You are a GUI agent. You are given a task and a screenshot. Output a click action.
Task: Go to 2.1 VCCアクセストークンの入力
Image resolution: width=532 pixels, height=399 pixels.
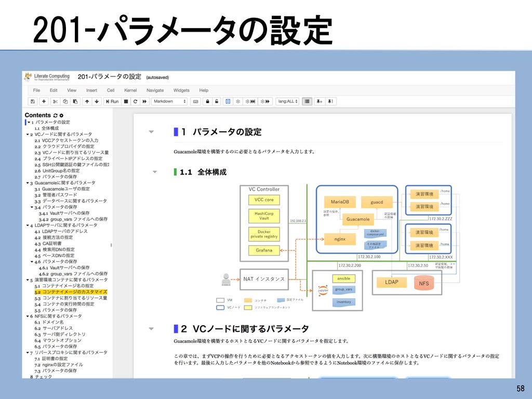(66, 140)
